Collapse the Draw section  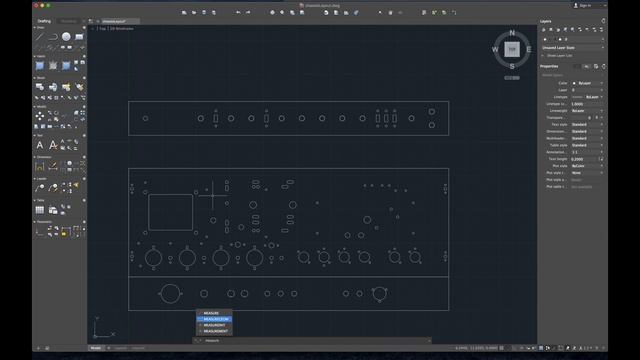pos(35,27)
